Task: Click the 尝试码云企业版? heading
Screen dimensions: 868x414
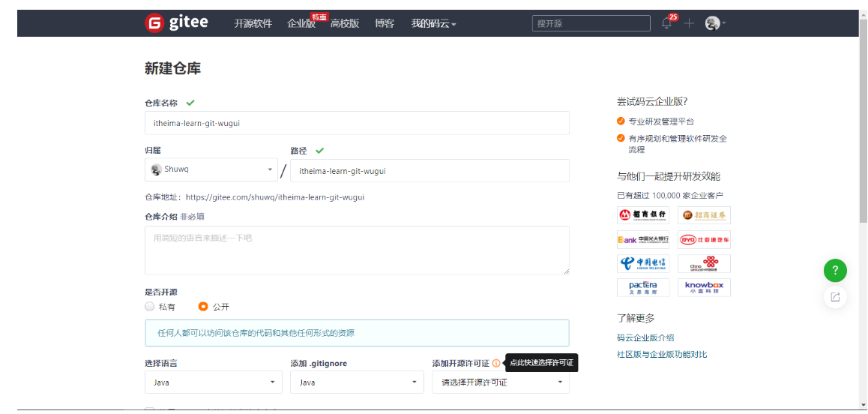Action: pyautogui.click(x=652, y=101)
